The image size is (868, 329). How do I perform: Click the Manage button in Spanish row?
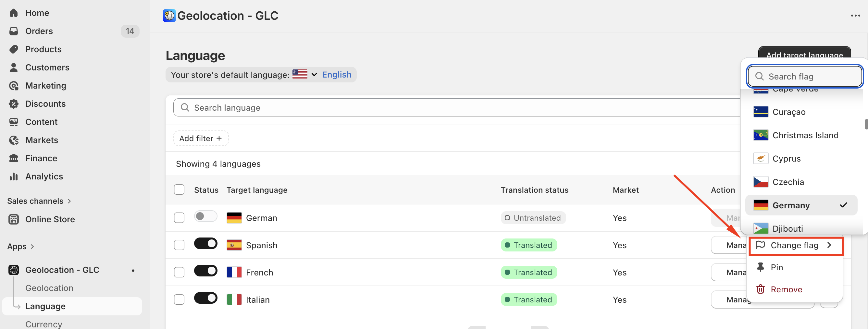[x=729, y=245]
